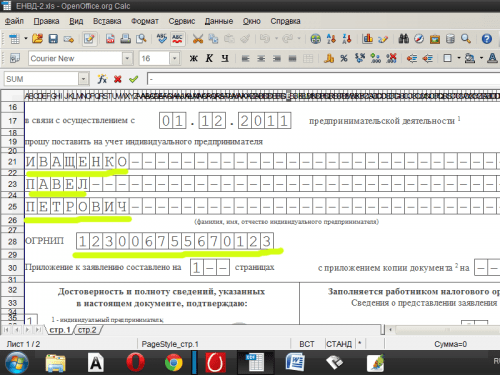Open Google Chrome from the taskbar

click(x=174, y=363)
